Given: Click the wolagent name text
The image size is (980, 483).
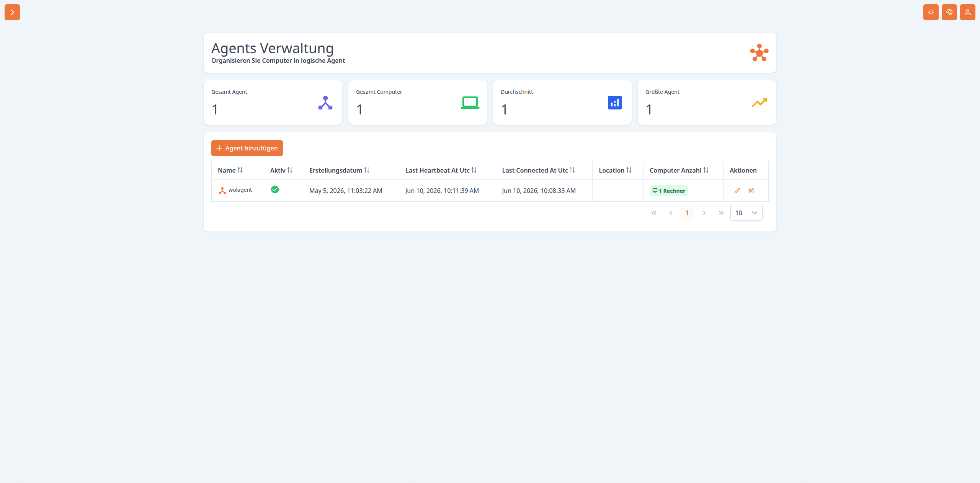Looking at the screenshot, I should [x=240, y=190].
